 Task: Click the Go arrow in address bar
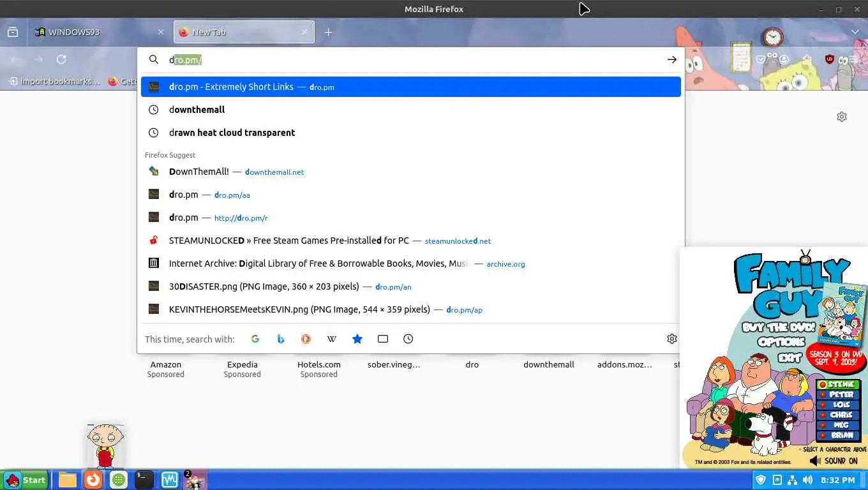(x=672, y=59)
